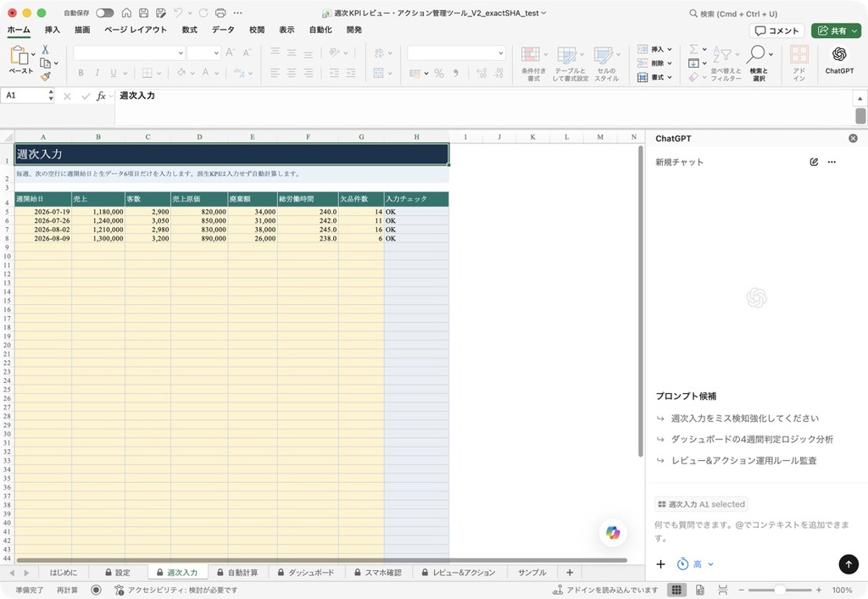Viewport: 868px width, 599px height.
Task: Click the zoom slider in status bar
Action: (x=780, y=591)
